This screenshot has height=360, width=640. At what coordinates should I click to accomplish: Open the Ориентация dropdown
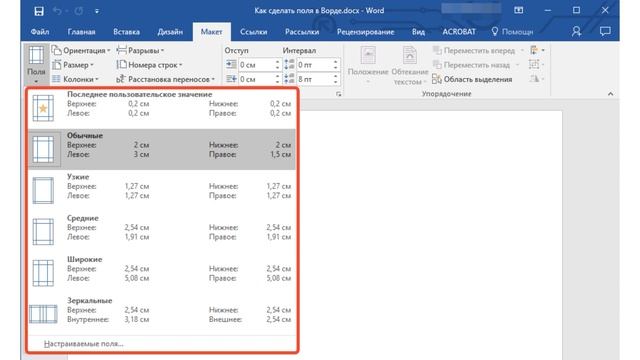(81, 51)
